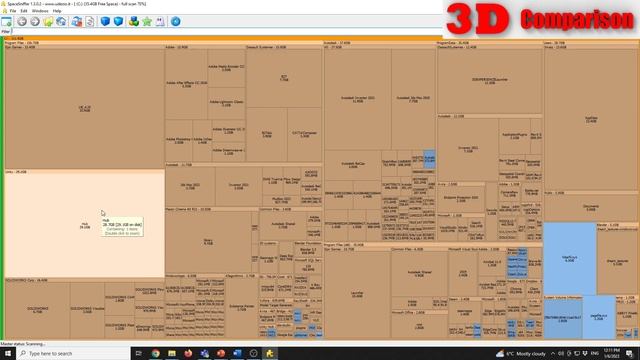Return to home view
Image resolution: width=640 pixels, height=360 pixels.
click(x=61, y=22)
